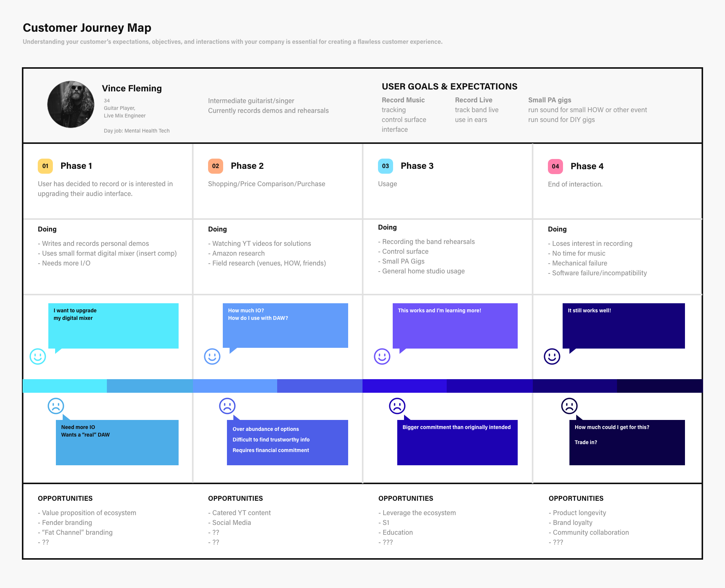This screenshot has height=588, width=725.
Task: Click the cyan first timeline bar segment
Action: (65, 386)
